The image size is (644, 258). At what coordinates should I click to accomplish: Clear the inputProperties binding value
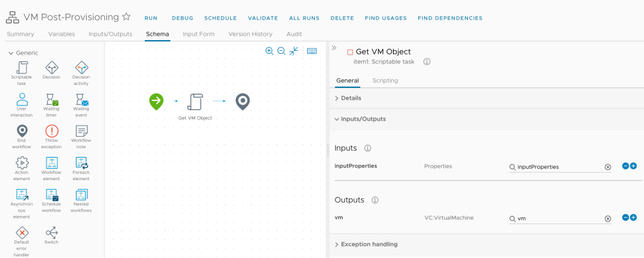[608, 167]
